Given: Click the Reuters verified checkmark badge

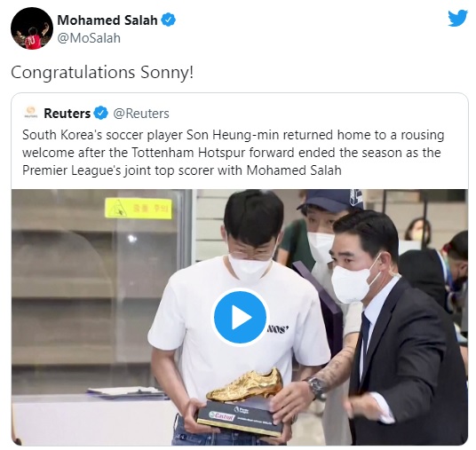Looking at the screenshot, I should click(100, 114).
